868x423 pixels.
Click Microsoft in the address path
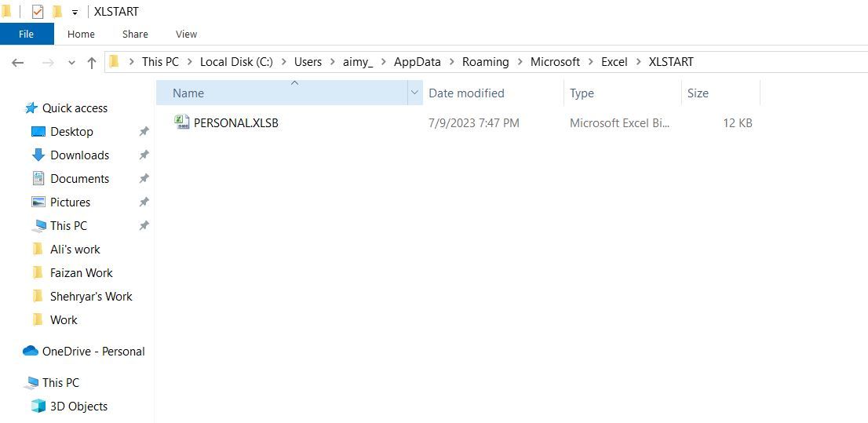click(x=555, y=62)
